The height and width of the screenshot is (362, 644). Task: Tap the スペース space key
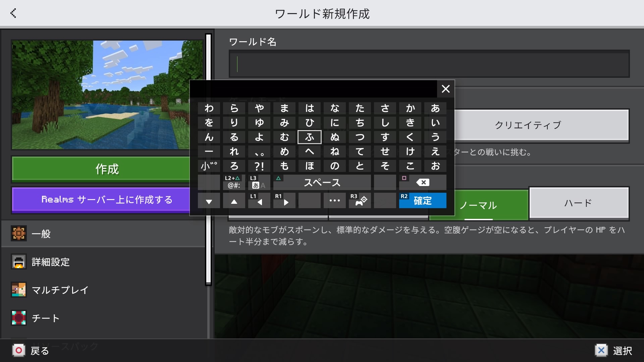pos(322,182)
